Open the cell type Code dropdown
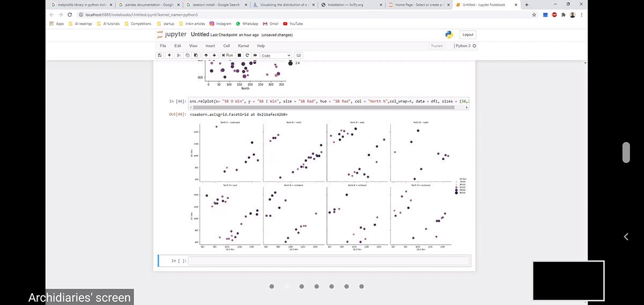The image size is (644, 305). click(276, 55)
